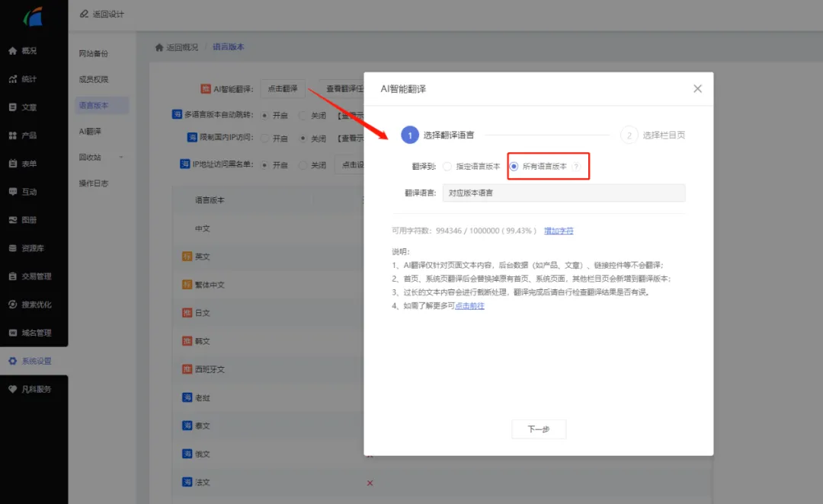Click the pencil icon beside 返回设计

(84, 14)
